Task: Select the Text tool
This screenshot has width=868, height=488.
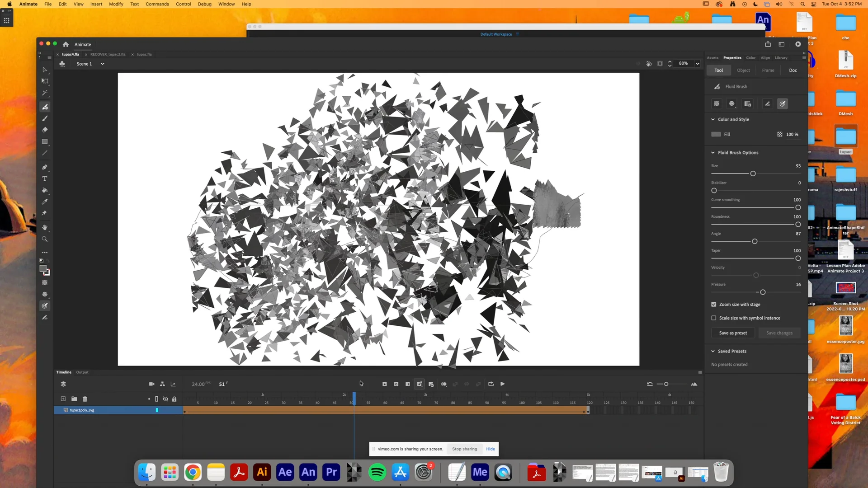Action: coord(45,179)
